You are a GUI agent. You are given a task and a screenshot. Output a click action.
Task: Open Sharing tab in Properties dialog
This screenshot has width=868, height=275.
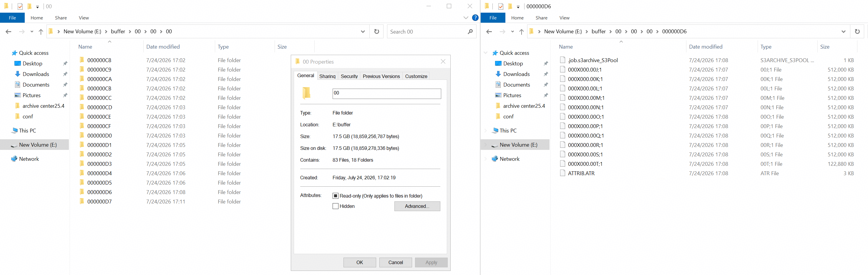327,76
